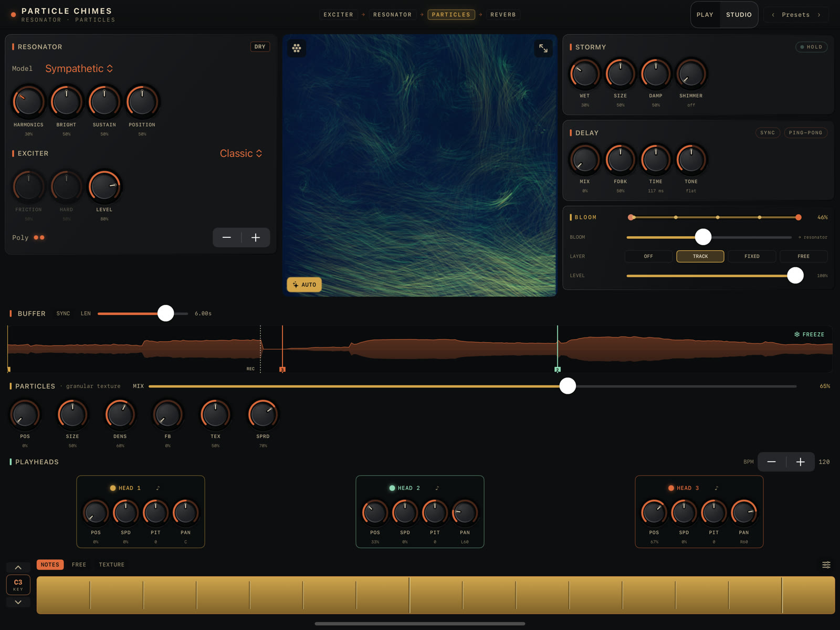Toggle the resonator DRY switch
Viewport: 840px width, 630px height.
pyautogui.click(x=260, y=47)
